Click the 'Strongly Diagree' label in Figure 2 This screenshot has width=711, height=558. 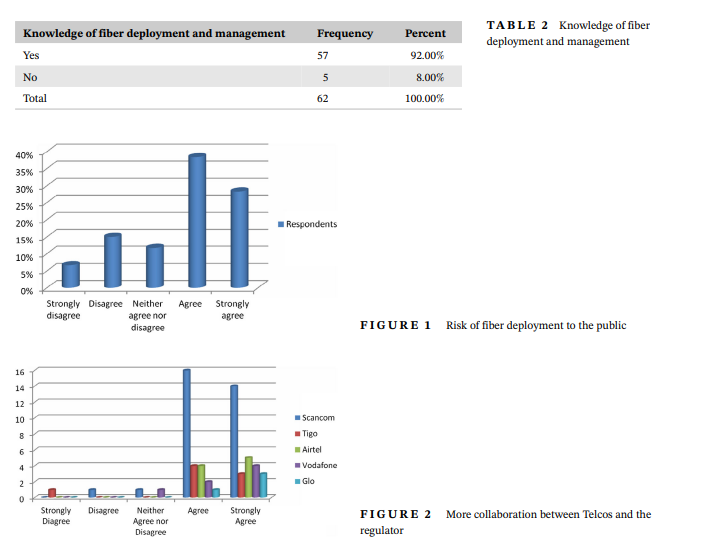tap(56, 516)
